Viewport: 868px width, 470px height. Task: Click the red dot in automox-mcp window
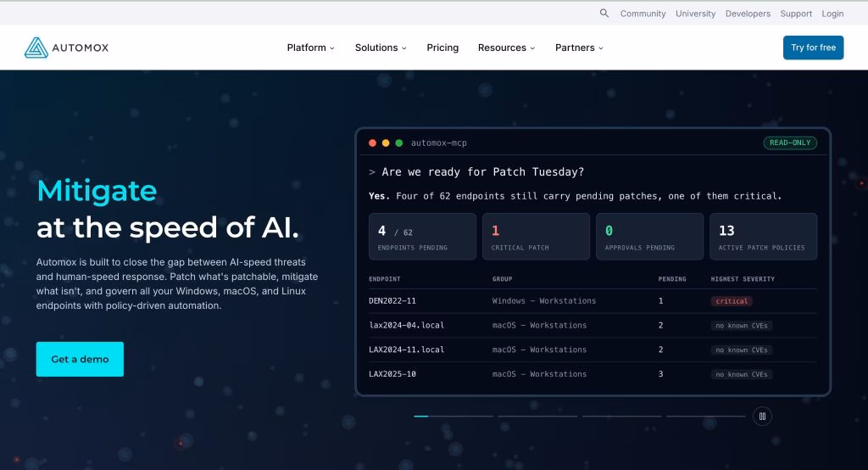[373, 143]
